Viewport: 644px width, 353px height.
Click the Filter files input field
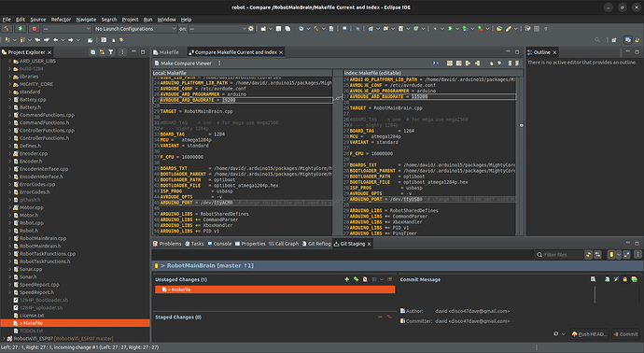point(559,255)
